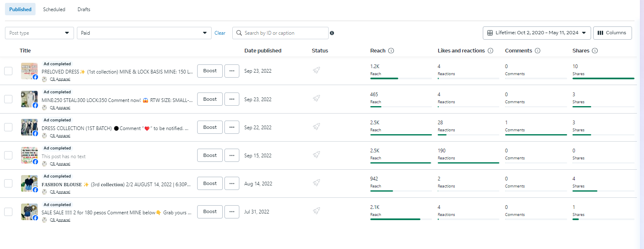
Task: Click the Comments column info icon
Action: [538, 51]
